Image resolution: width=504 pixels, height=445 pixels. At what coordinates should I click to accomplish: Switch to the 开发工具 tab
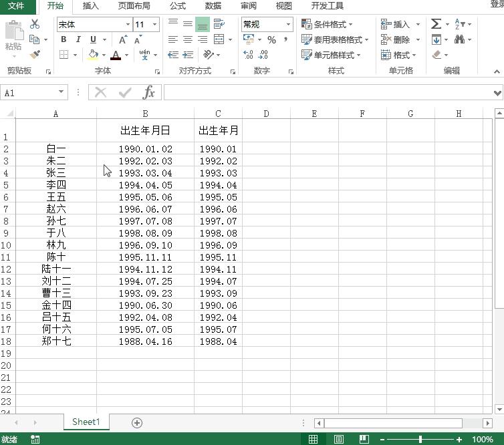pyautogui.click(x=328, y=6)
